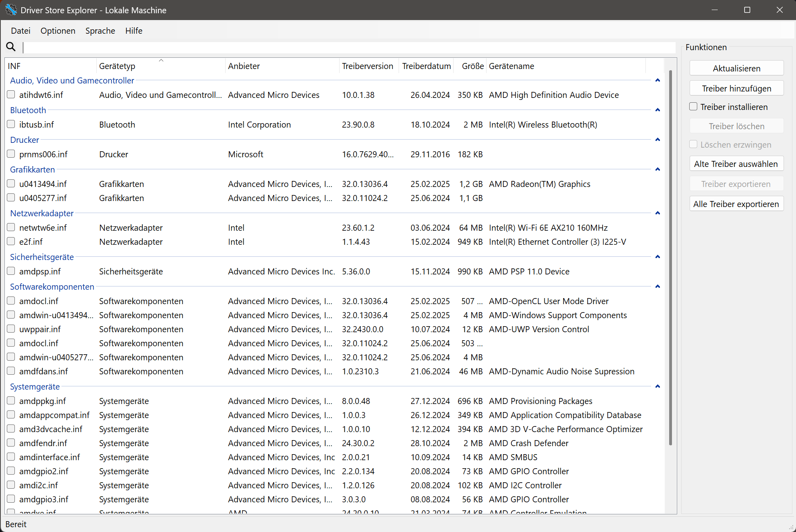This screenshot has width=796, height=532.
Task: Collapse the Systemgeräte group chevron
Action: 658,386
